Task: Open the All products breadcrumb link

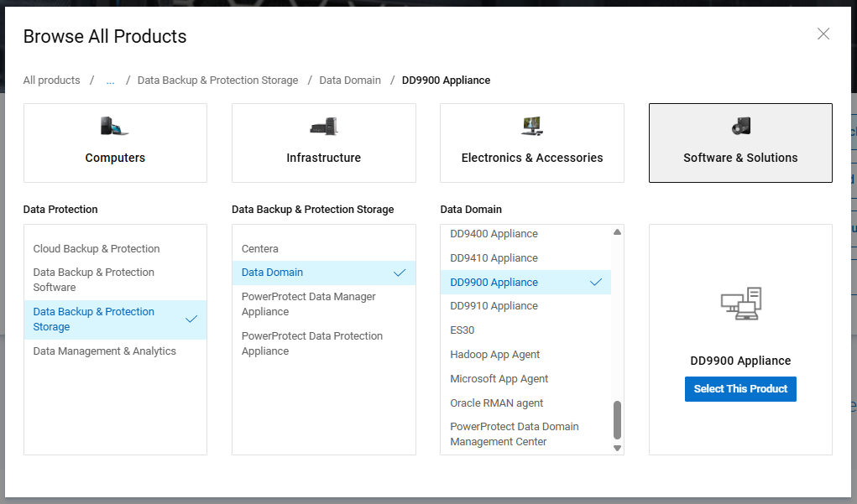Action: pyautogui.click(x=51, y=80)
